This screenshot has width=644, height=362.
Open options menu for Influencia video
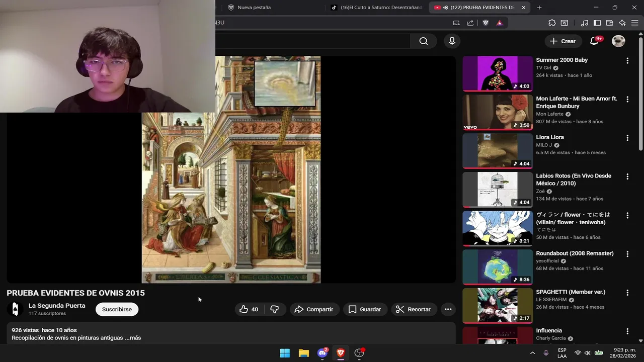click(x=627, y=331)
